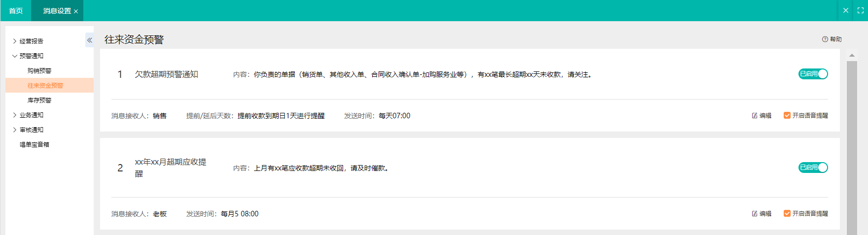Select 往来资金预警 in the sidebar
This screenshot has height=235, width=868.
coord(49,86)
